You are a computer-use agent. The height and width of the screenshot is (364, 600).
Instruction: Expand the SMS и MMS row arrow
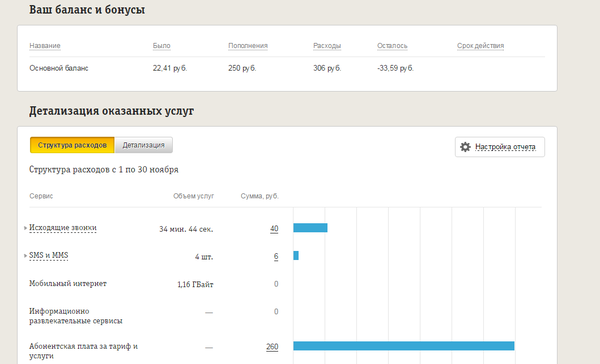point(25,255)
